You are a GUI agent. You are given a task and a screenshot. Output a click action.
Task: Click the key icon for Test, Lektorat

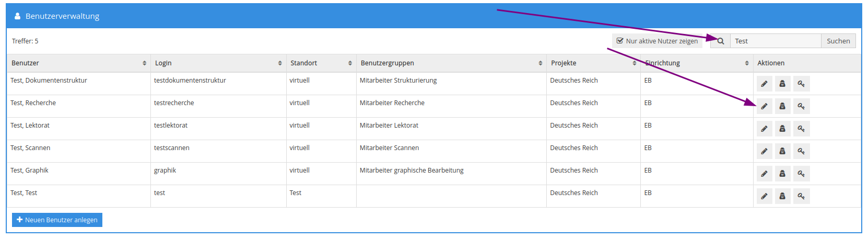click(x=801, y=129)
